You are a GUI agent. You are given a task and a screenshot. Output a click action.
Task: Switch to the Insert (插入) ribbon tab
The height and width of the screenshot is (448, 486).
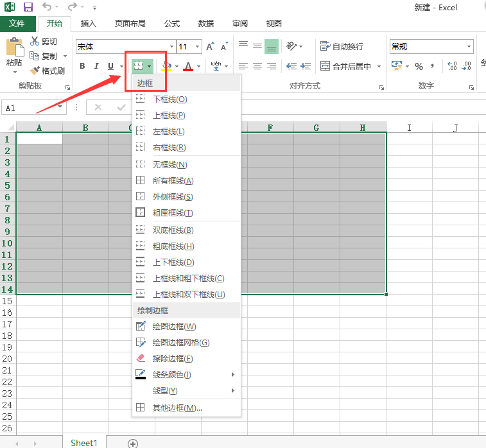pyautogui.click(x=88, y=24)
